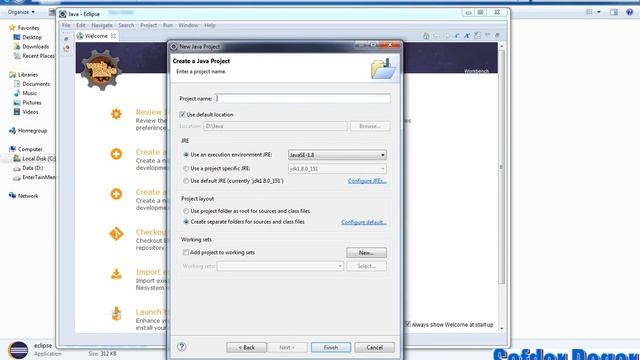This screenshot has width=640, height=360.
Task: Select Create separate folders for sources option
Action: pyautogui.click(x=186, y=222)
